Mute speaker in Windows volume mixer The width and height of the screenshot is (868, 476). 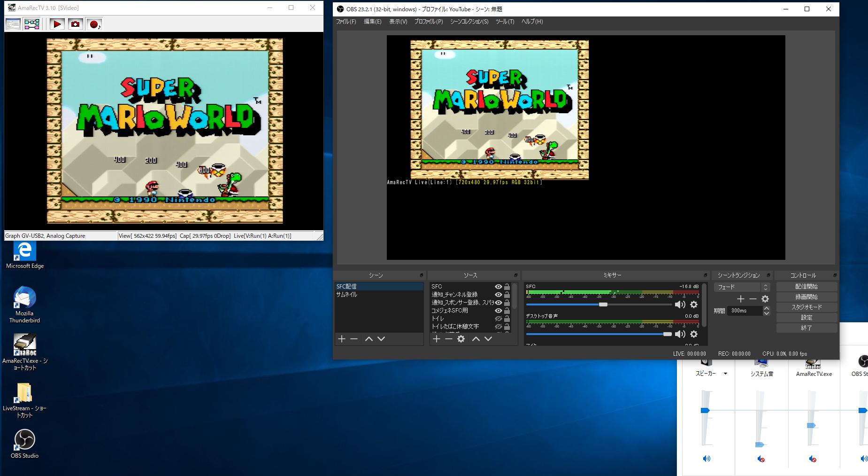706,459
